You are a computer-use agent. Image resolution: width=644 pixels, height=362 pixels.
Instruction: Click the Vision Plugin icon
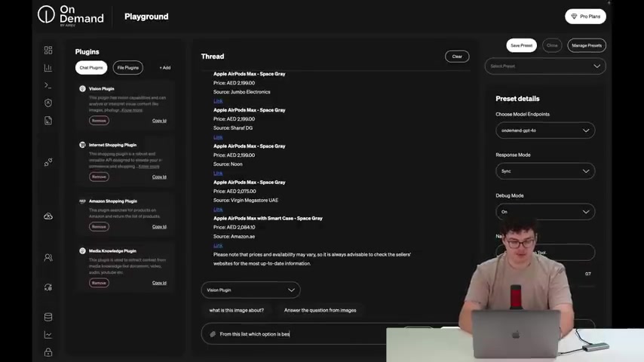pyautogui.click(x=82, y=89)
